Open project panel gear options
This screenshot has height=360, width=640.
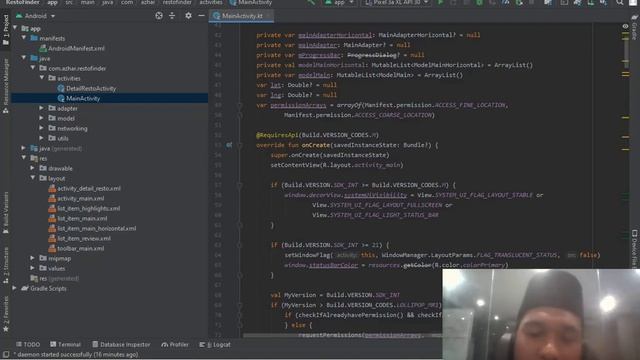coord(188,16)
